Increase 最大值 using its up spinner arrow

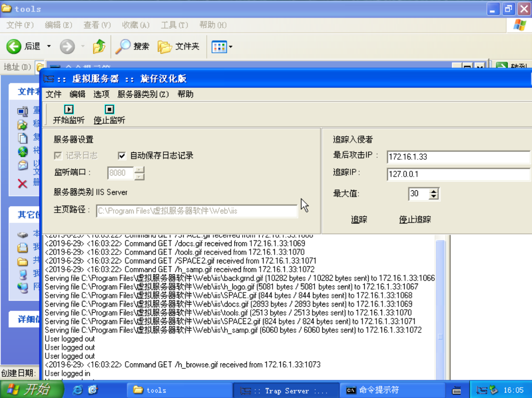434,191
